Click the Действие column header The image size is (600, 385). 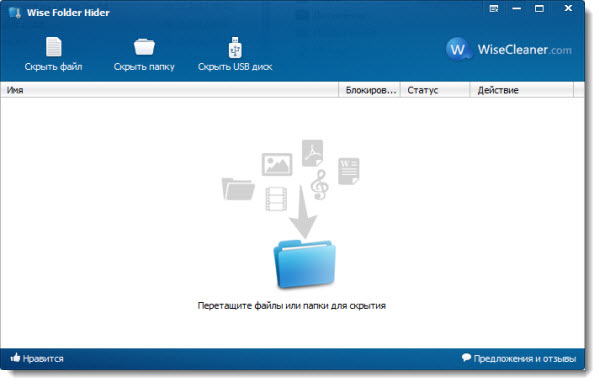[x=522, y=90]
